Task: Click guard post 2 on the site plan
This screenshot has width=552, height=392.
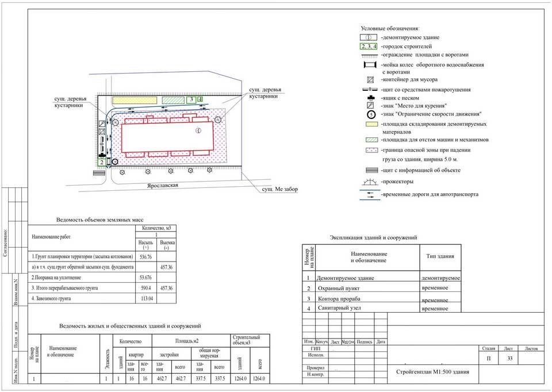Action: coord(101,163)
